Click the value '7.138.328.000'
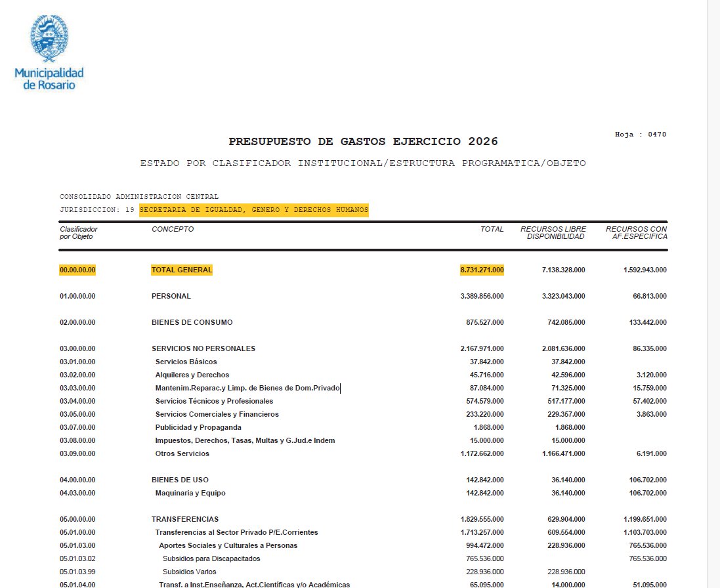 point(563,270)
